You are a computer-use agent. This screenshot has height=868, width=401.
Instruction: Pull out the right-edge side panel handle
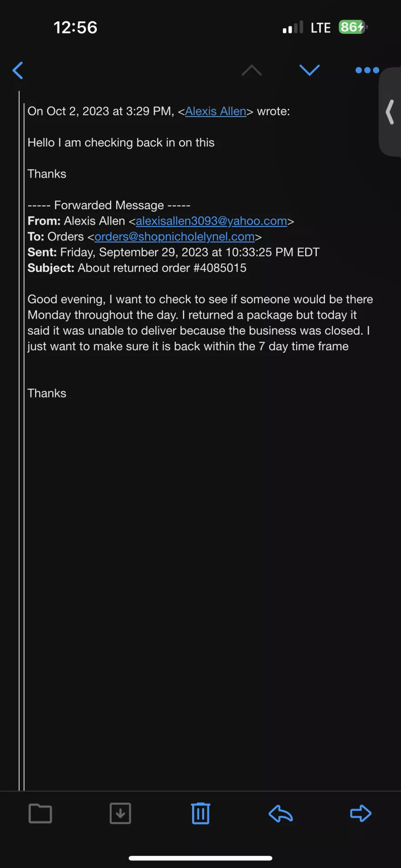(x=390, y=112)
